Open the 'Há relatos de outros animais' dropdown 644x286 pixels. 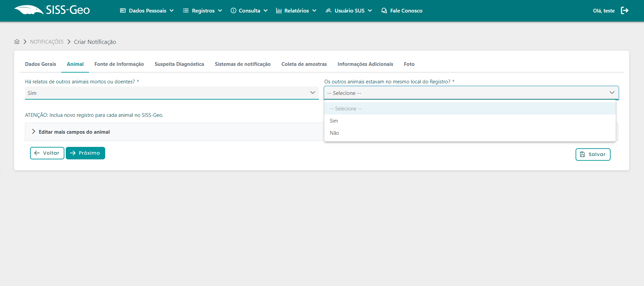[172, 93]
